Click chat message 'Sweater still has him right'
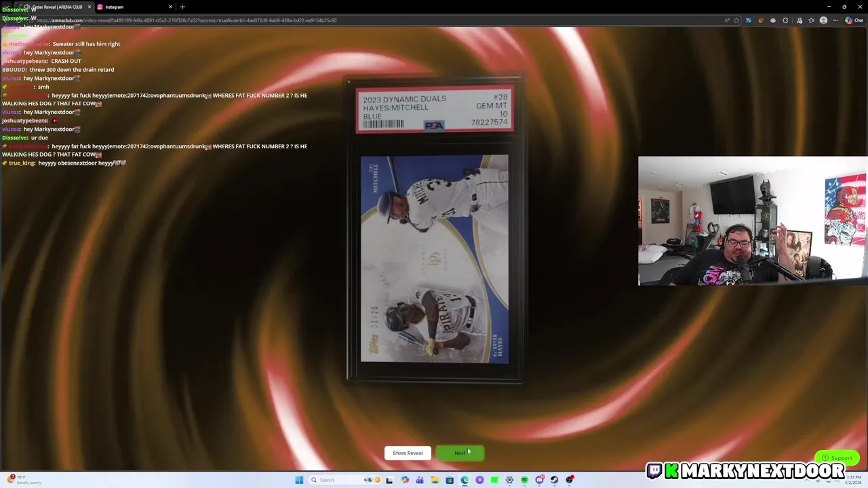 click(x=86, y=44)
